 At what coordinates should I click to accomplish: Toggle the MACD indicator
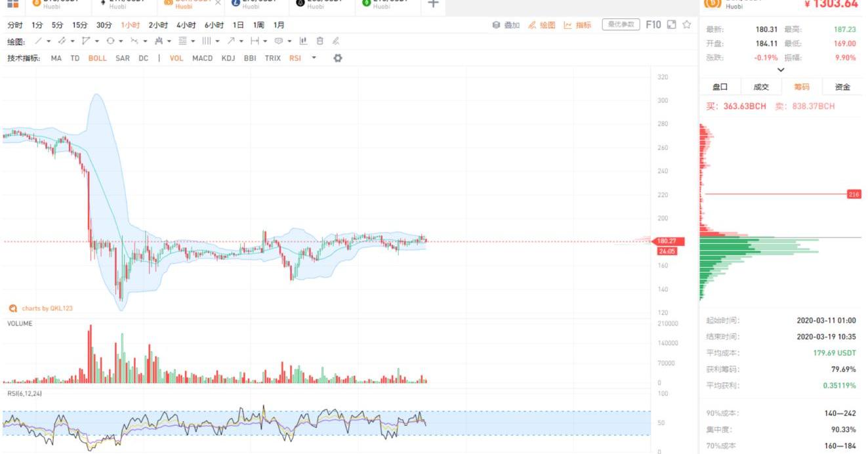click(202, 58)
